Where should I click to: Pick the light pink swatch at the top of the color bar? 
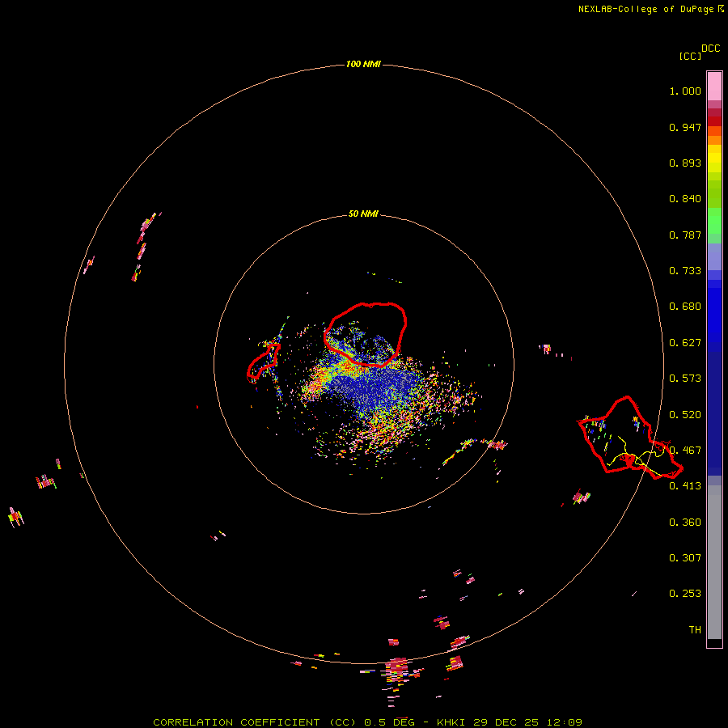(714, 86)
